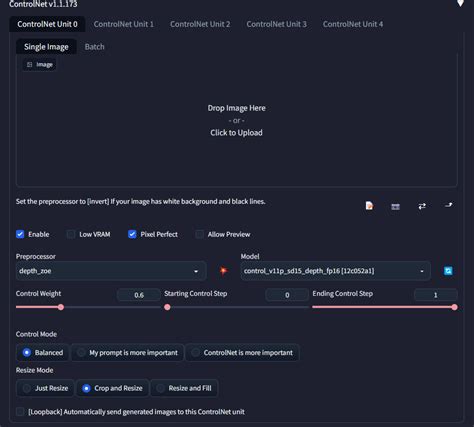Collapse the ControlNet panel with the top-right arrow
474x427 pixels.
point(460,3)
